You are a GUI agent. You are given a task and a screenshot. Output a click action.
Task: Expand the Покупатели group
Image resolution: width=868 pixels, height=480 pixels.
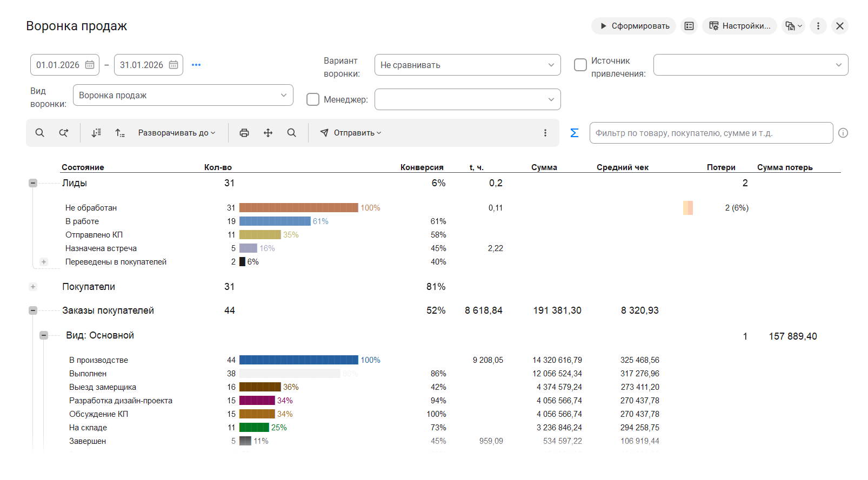point(33,287)
